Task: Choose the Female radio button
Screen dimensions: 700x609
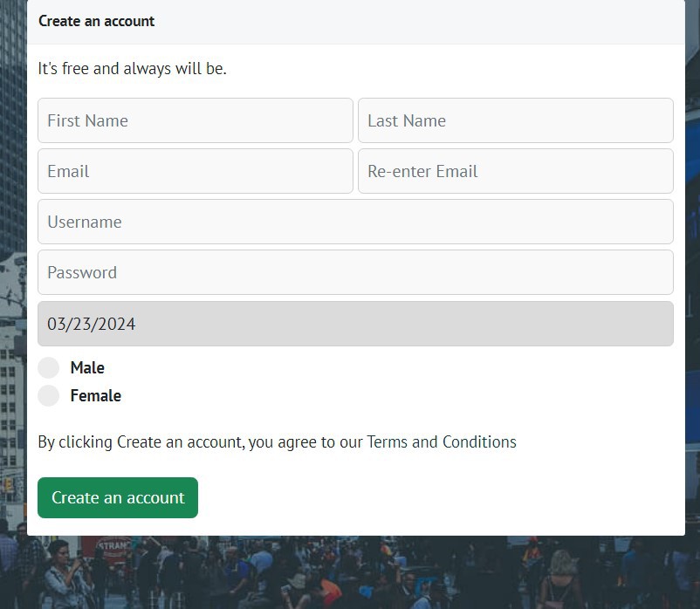Action: click(49, 395)
